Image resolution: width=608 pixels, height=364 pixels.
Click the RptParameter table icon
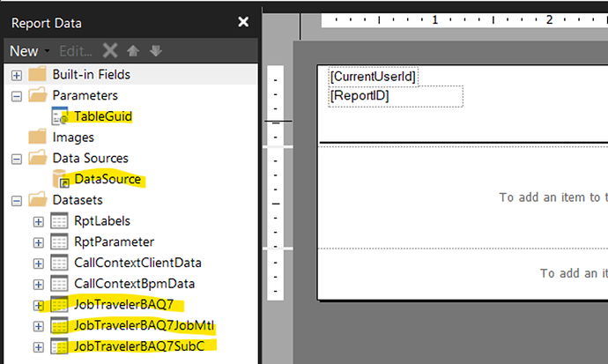click(x=59, y=241)
